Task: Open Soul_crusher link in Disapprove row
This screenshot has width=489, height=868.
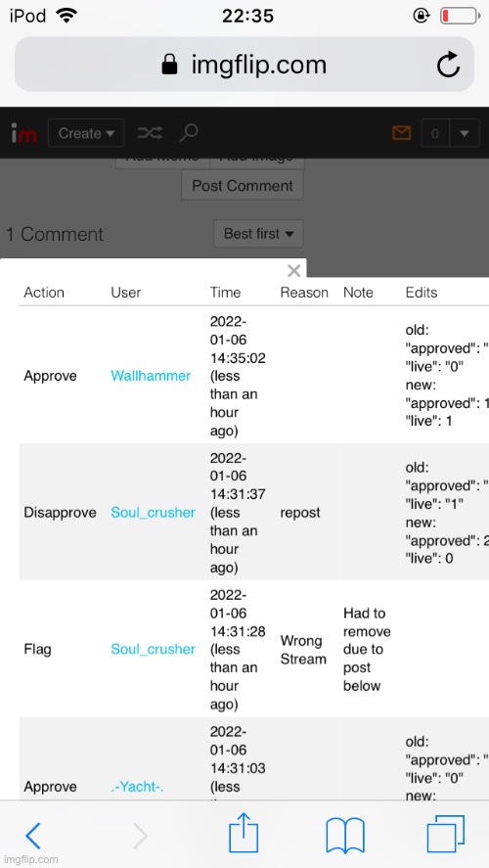Action: click(x=153, y=512)
